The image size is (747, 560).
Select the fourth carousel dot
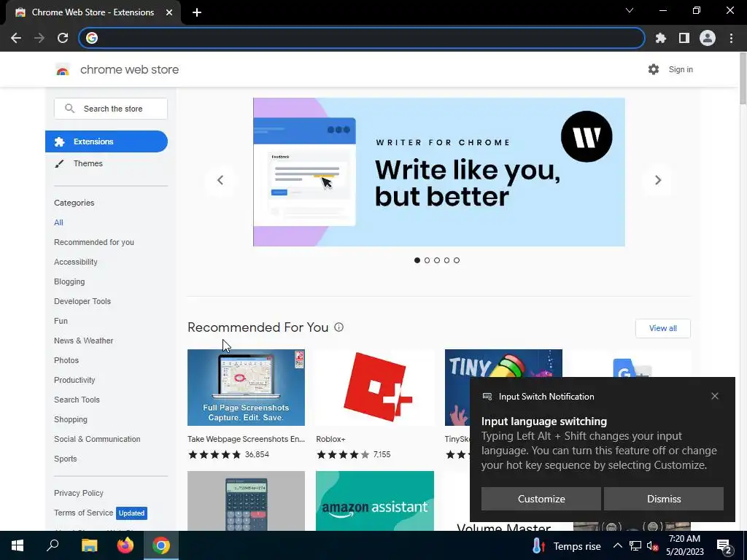pos(447,260)
